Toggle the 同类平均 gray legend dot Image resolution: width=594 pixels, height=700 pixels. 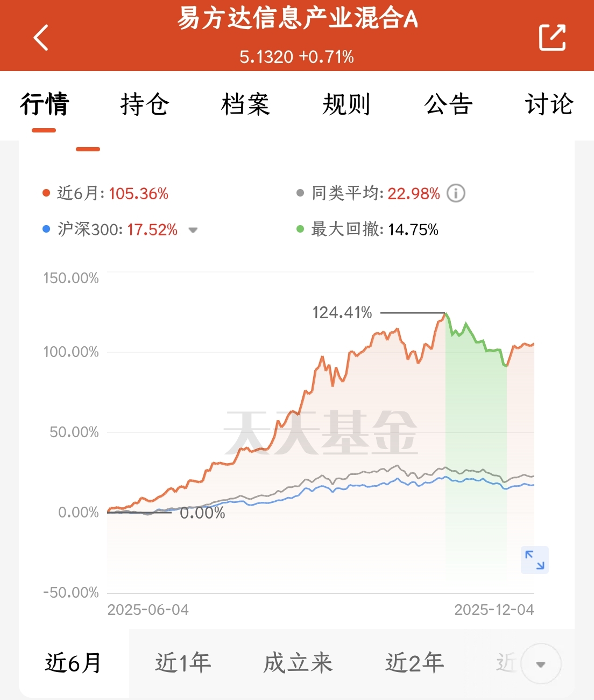300,193
